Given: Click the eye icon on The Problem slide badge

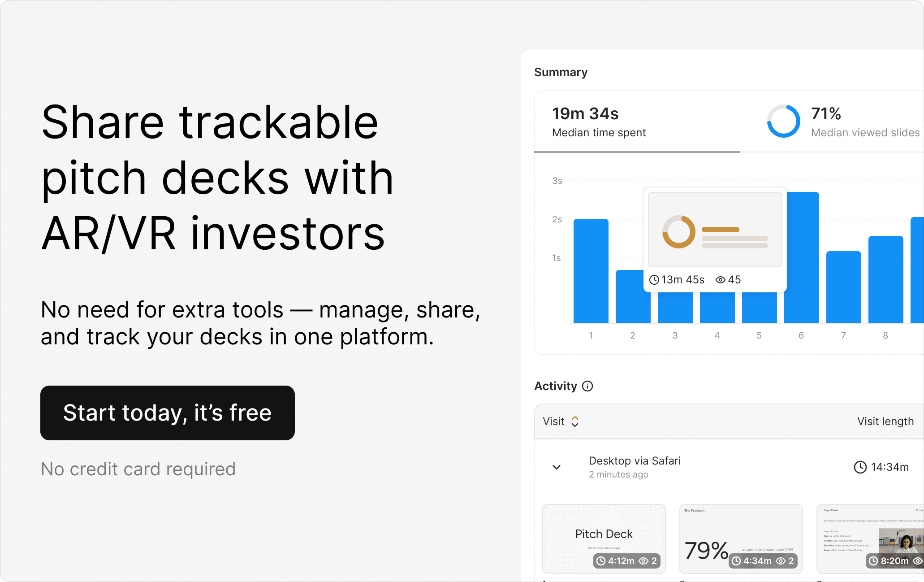Looking at the screenshot, I should pos(781,561).
